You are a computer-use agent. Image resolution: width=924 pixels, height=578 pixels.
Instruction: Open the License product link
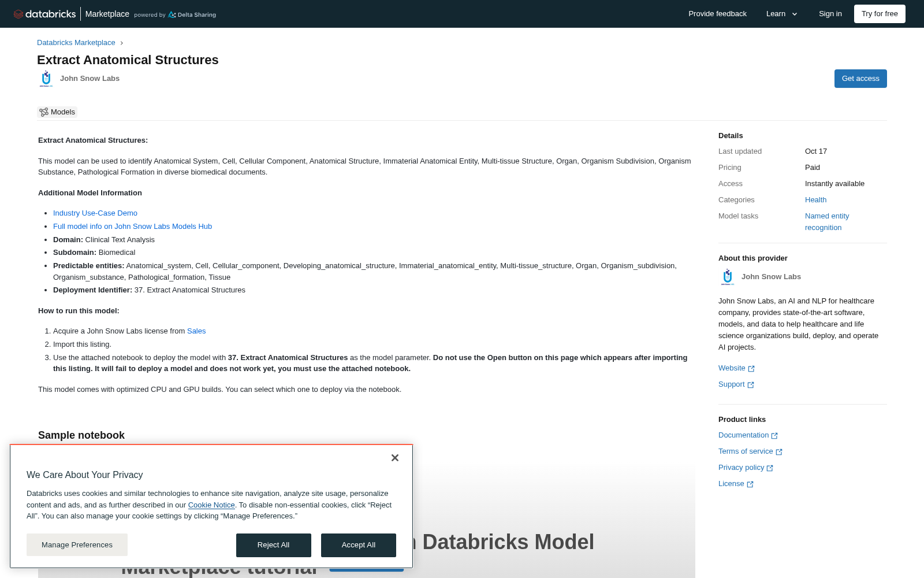click(x=731, y=484)
